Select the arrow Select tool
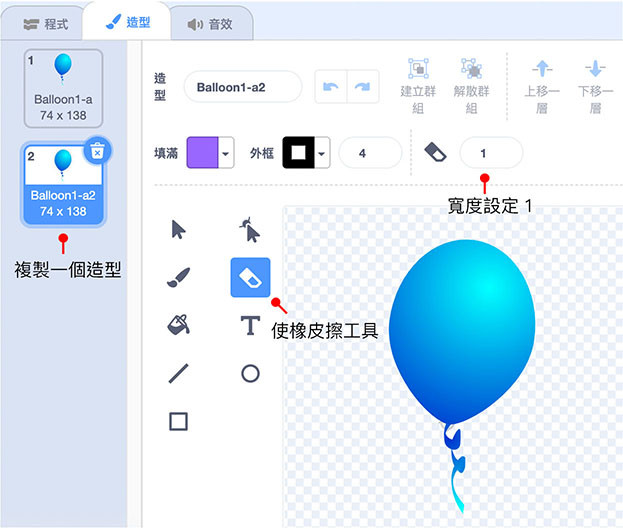The height and width of the screenshot is (529, 623). pos(178,230)
